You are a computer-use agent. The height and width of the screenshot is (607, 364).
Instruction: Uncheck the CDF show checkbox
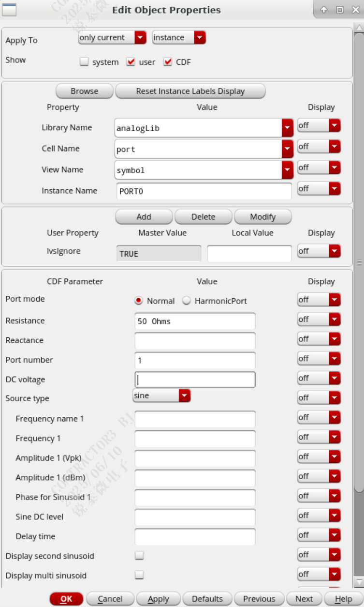(x=168, y=62)
